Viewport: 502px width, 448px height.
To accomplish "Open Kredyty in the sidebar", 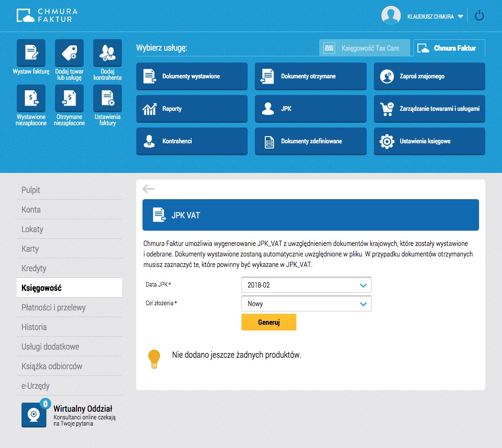I will (69, 268).
